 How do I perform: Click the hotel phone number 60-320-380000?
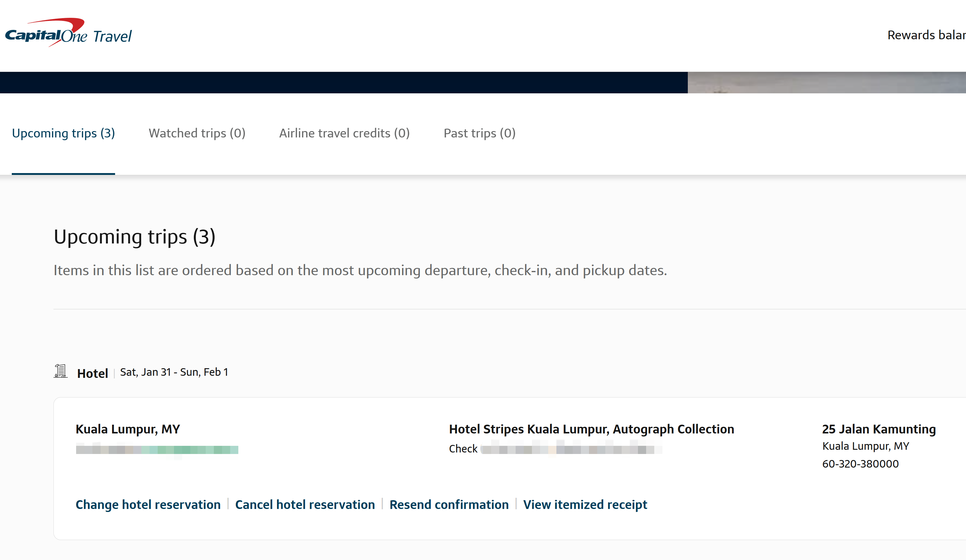pyautogui.click(x=860, y=464)
